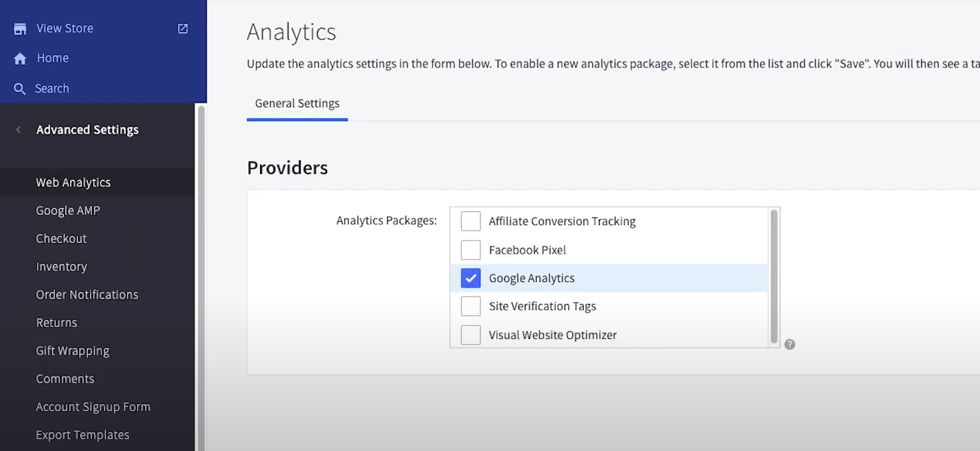Enable Visual Website Optimizer checkbox
This screenshot has width=980, height=451.
[x=470, y=334]
